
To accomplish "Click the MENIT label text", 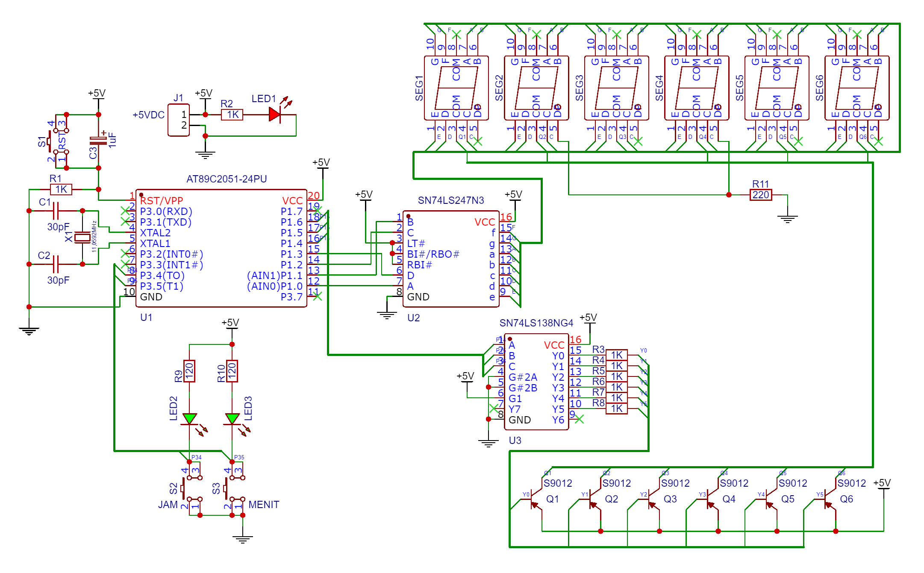I will click(264, 505).
